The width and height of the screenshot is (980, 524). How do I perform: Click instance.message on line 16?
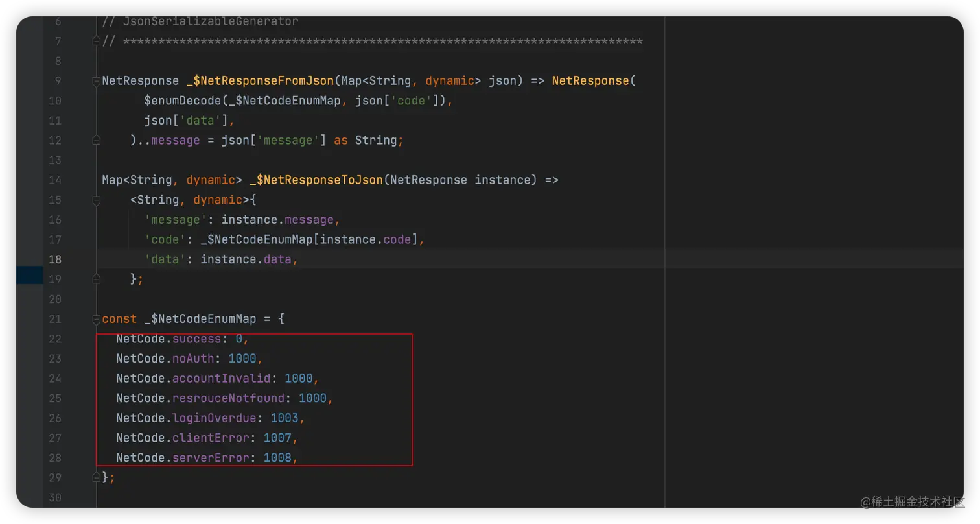[277, 219]
